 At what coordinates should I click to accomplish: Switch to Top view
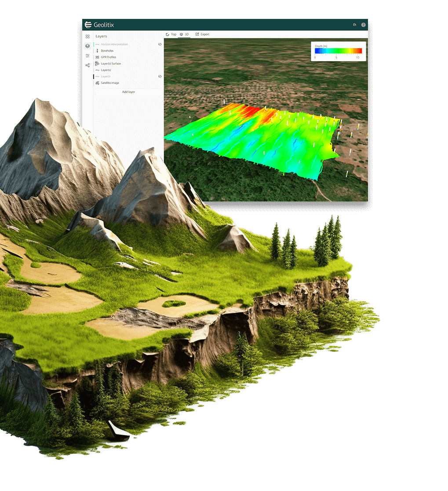[172, 34]
